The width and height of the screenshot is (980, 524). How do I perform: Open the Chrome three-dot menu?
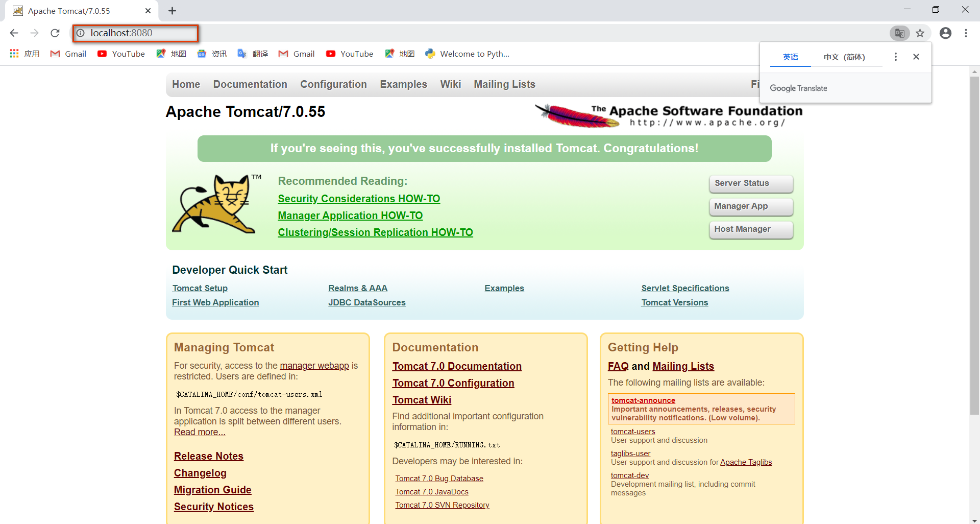pyautogui.click(x=966, y=33)
